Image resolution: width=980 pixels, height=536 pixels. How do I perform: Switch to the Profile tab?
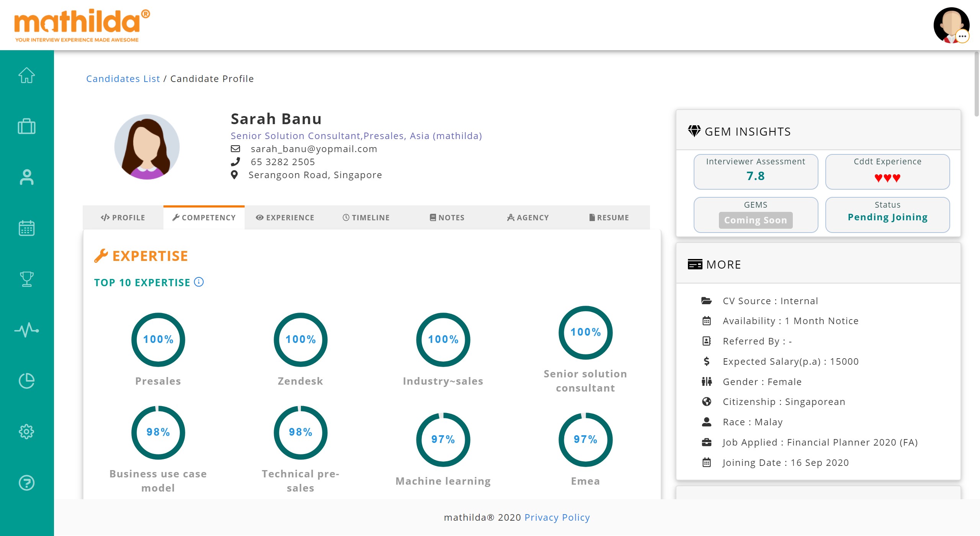click(x=123, y=218)
